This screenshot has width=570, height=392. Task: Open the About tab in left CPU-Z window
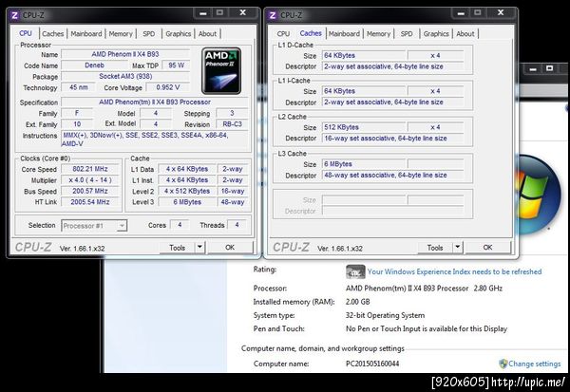[207, 34]
